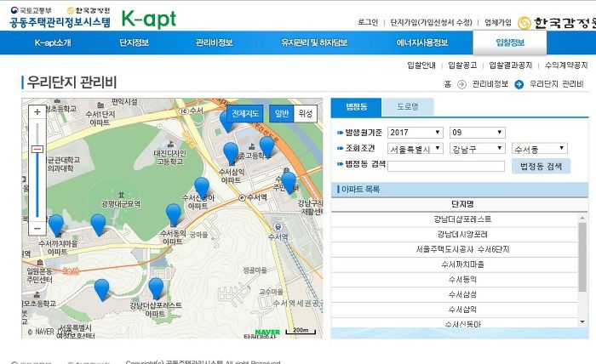Image resolution: width=596 pixels, height=364 pixels.
Task: Click the map zoom-in plus button
Action: pos(37,112)
